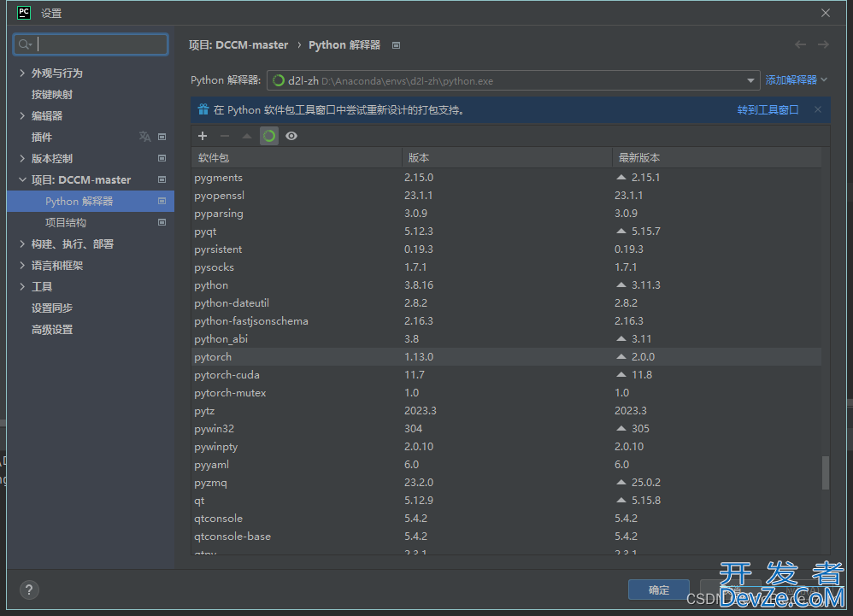The width and height of the screenshot is (853, 616).
Task: Select the pyrsistent package row
Action: [x=507, y=249]
